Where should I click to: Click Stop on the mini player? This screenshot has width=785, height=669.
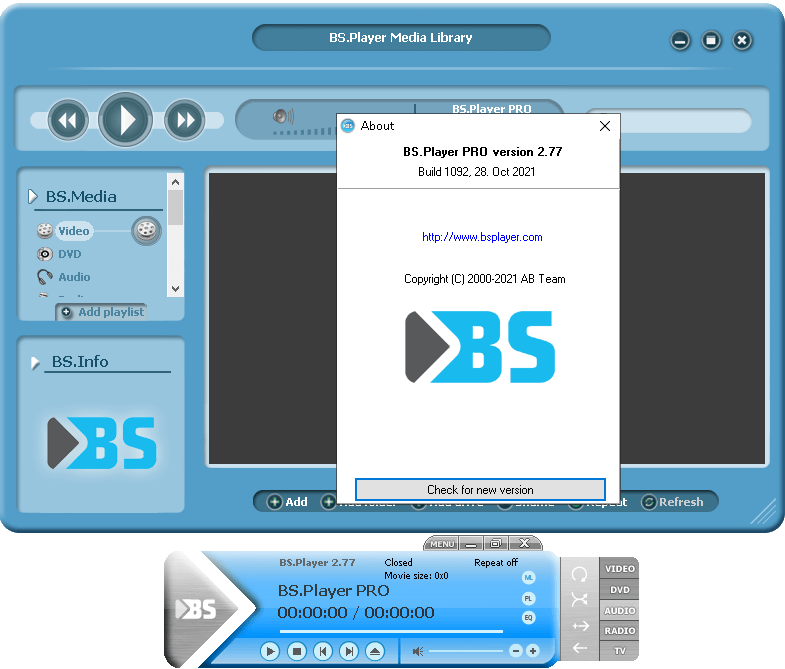click(296, 651)
